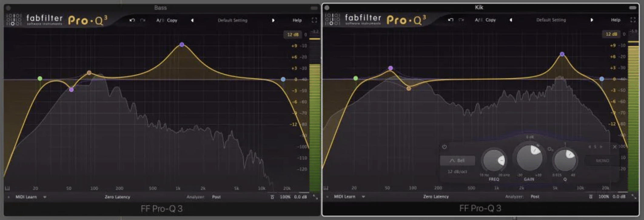This screenshot has width=644, height=220.
Task: Open piano display icon in Bass window
Action: [8, 188]
